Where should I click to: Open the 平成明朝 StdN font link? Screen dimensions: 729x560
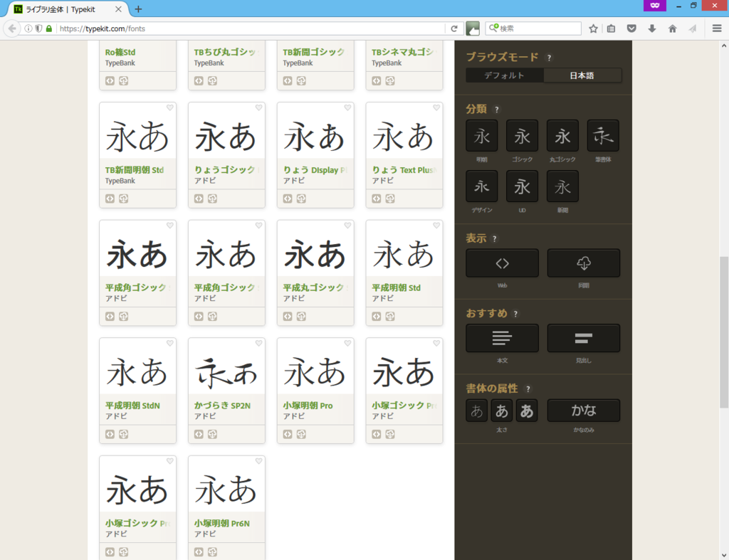(132, 406)
